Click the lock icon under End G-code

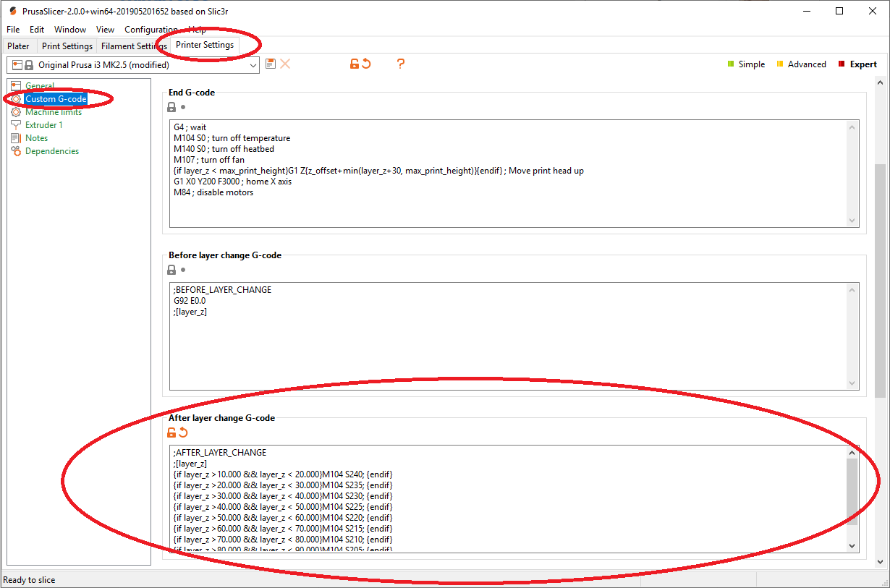click(x=171, y=107)
